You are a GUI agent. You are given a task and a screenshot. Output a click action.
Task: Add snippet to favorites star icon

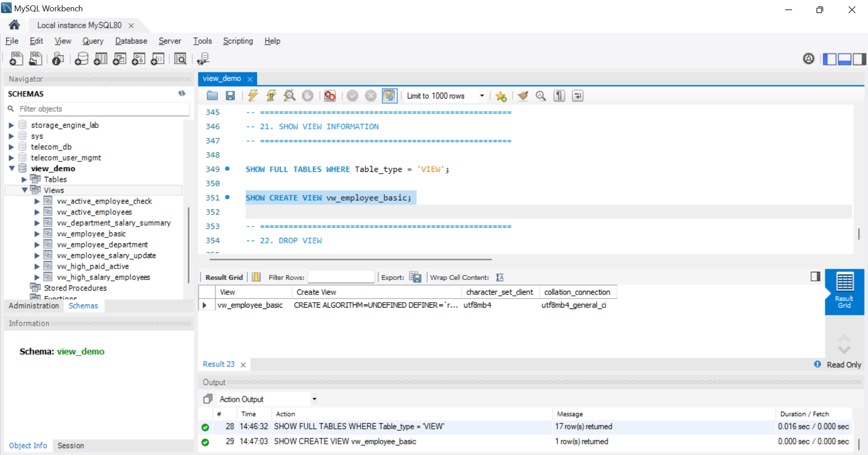(x=501, y=96)
